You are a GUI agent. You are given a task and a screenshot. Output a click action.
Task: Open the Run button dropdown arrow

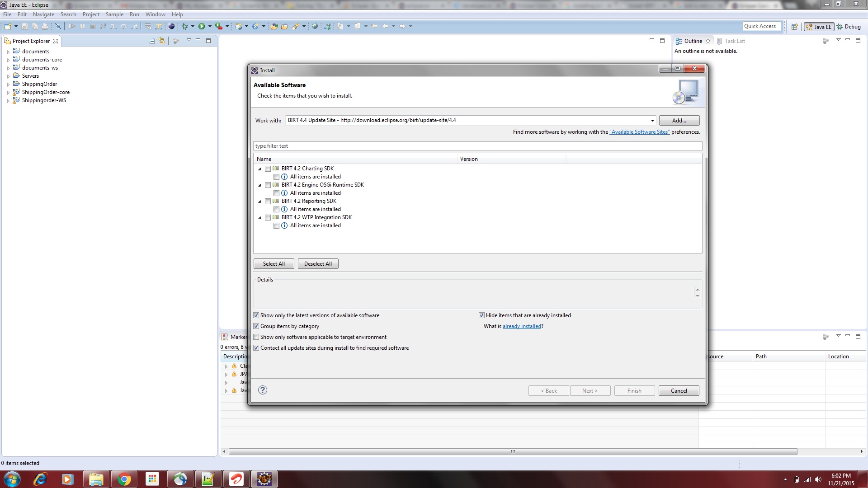coord(210,26)
